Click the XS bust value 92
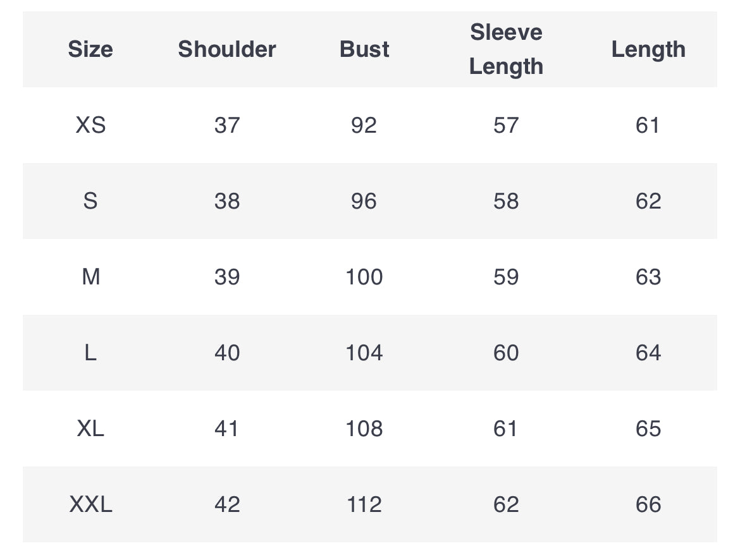The height and width of the screenshot is (560, 740). pos(364,125)
